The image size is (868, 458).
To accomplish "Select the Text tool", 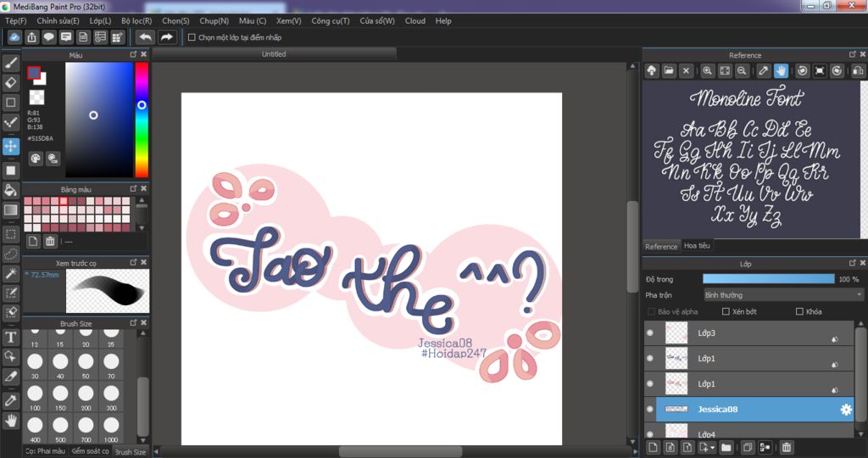I will [x=10, y=337].
